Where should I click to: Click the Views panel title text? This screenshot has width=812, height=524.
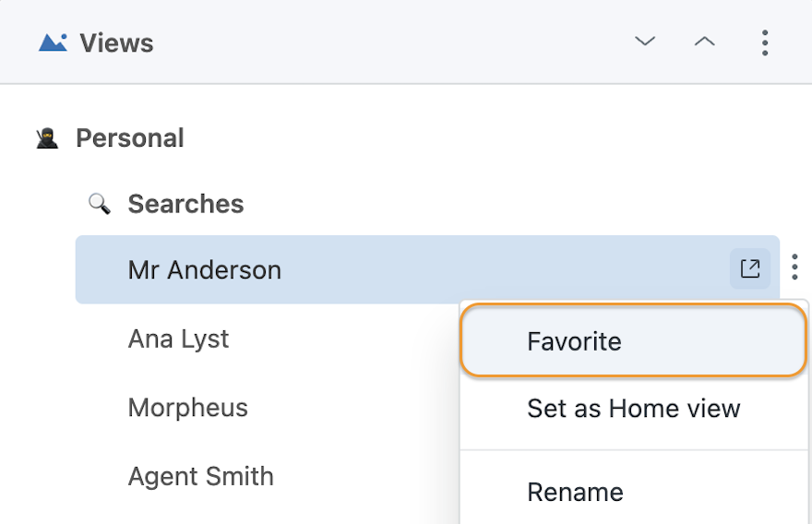[116, 42]
